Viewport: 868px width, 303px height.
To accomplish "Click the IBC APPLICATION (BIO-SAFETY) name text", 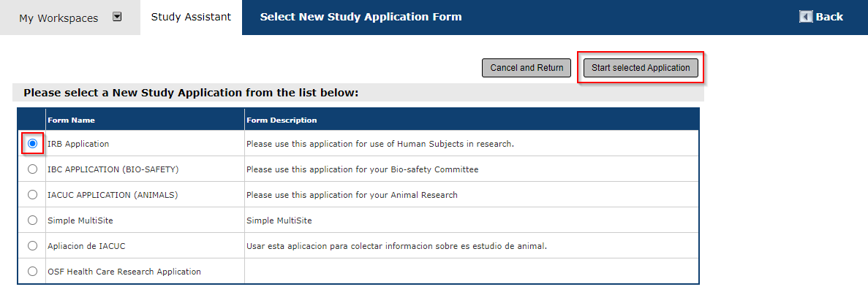I will coord(113,169).
